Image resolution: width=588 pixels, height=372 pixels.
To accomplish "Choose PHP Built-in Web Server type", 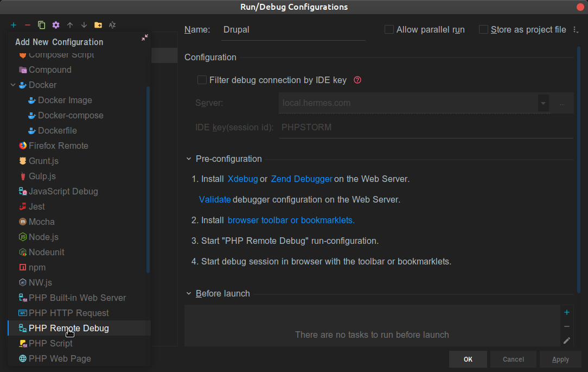I will coord(79,298).
